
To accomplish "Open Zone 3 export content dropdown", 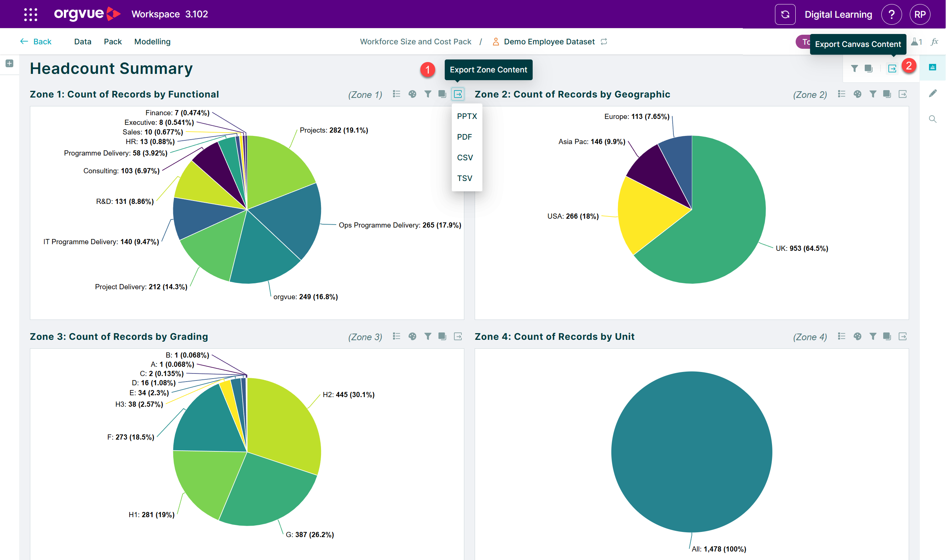I will (458, 336).
